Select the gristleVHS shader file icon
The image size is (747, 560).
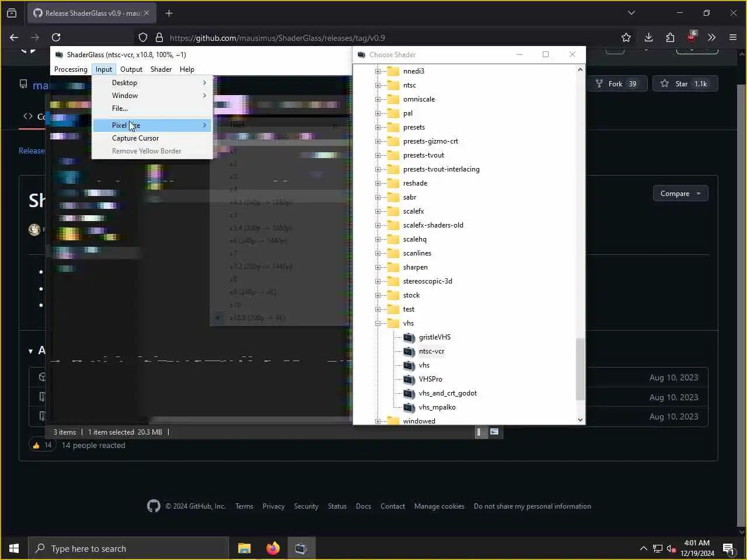(x=409, y=337)
